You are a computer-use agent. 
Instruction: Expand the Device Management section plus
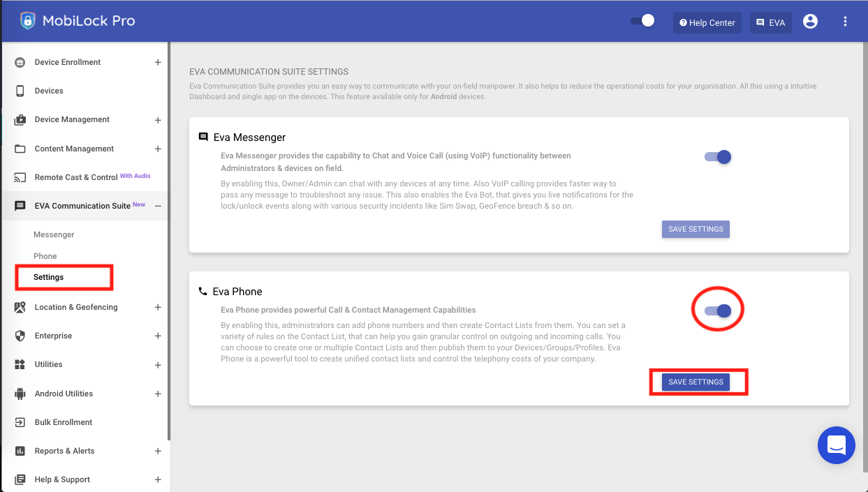[158, 120]
